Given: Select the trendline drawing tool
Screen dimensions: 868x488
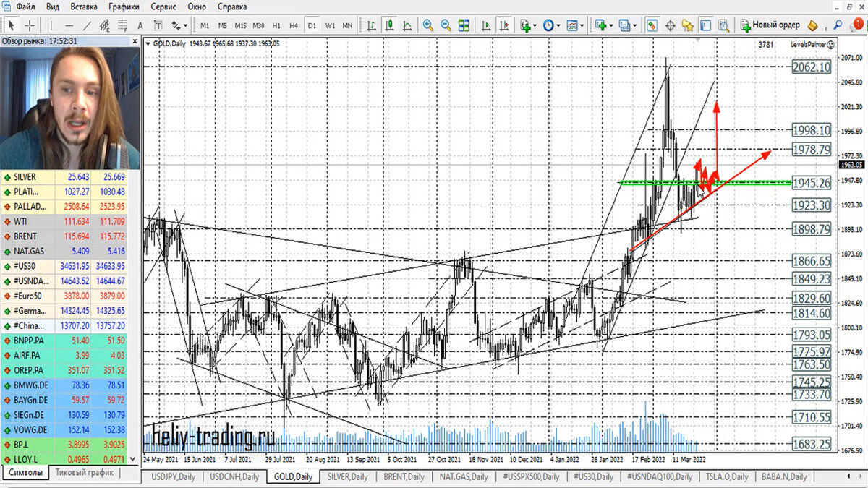Looking at the screenshot, I should click(x=86, y=25).
